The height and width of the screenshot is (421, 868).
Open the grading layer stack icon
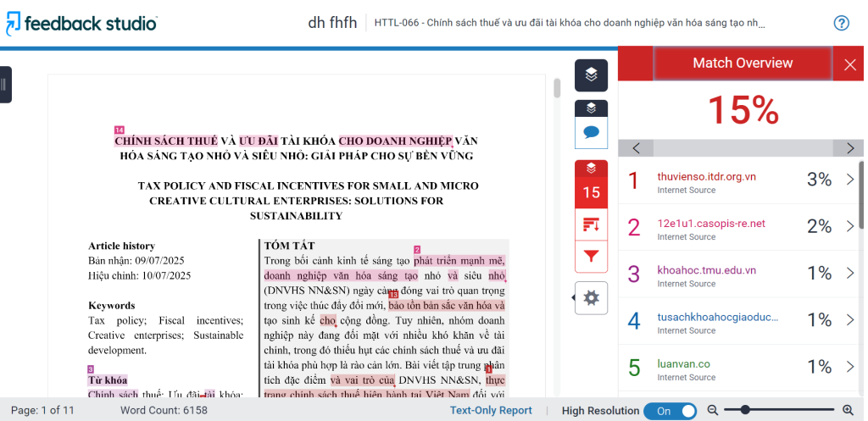591,108
